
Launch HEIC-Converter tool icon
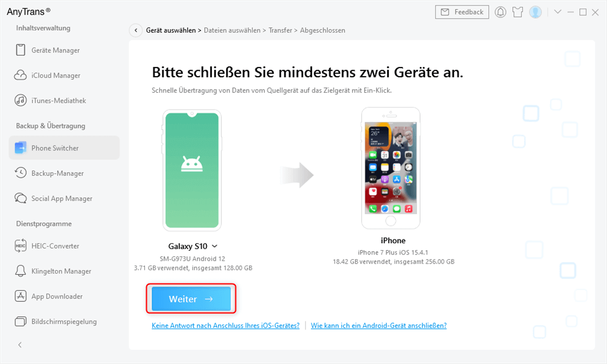(20, 246)
